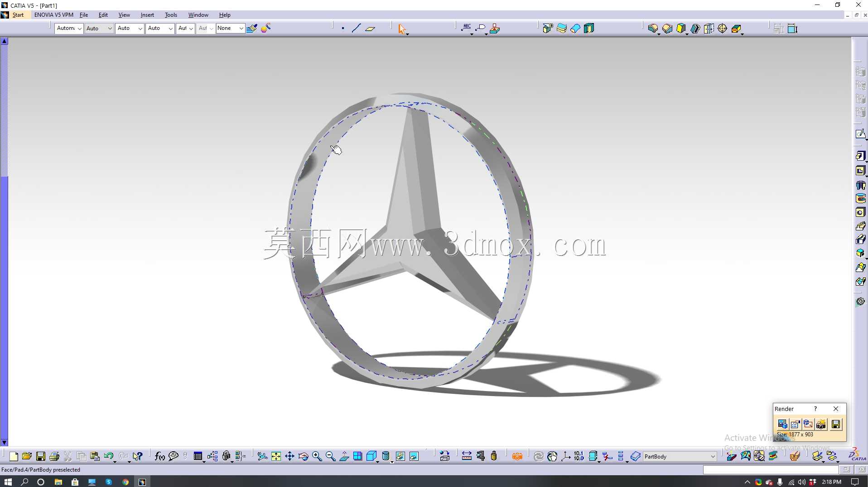Create a new document icon

coord(14,456)
